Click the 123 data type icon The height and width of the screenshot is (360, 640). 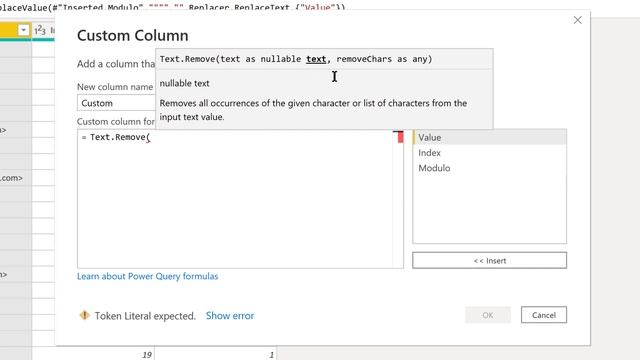(40, 30)
